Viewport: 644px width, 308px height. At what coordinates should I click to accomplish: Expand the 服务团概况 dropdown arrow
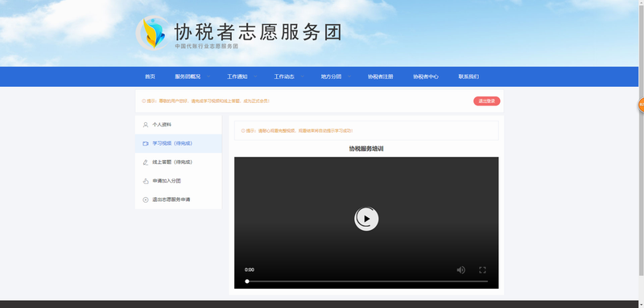pos(208,76)
